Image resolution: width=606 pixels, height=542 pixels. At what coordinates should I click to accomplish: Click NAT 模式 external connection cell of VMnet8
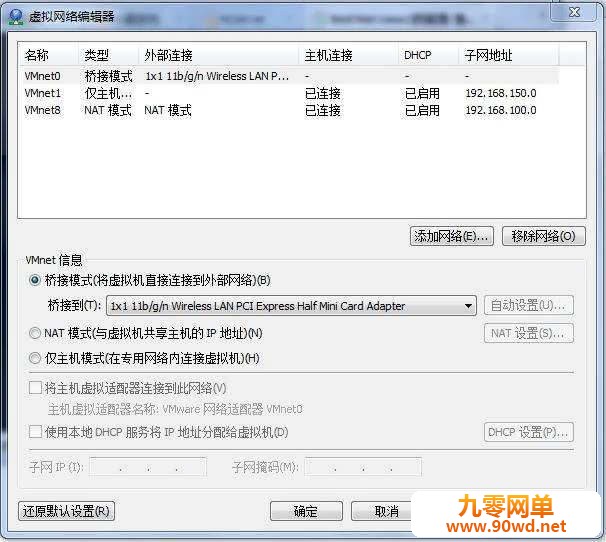(168, 110)
